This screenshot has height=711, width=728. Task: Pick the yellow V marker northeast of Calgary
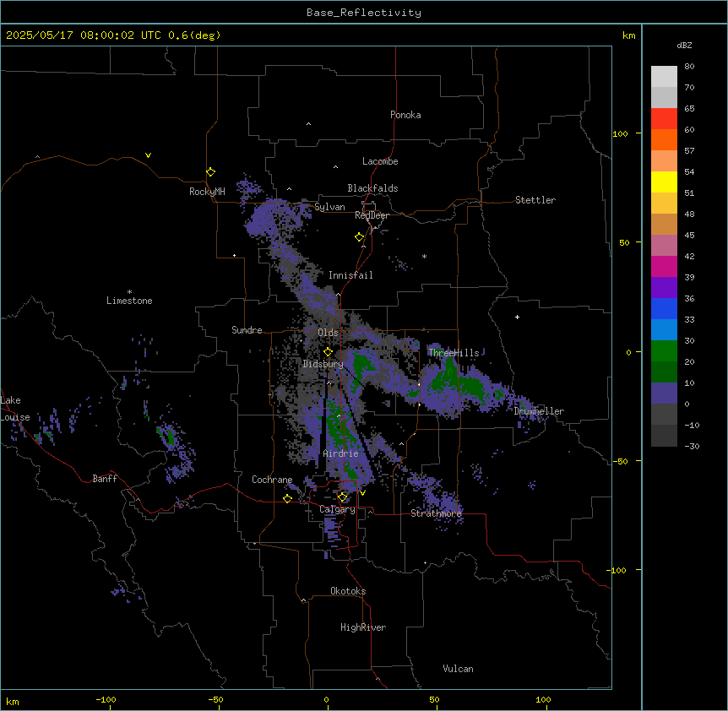[x=362, y=493]
